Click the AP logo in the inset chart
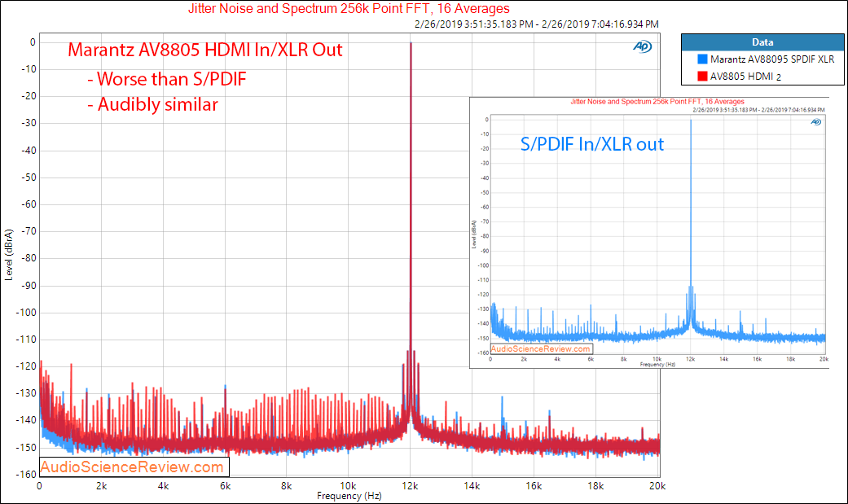The width and height of the screenshot is (848, 504). [816, 122]
